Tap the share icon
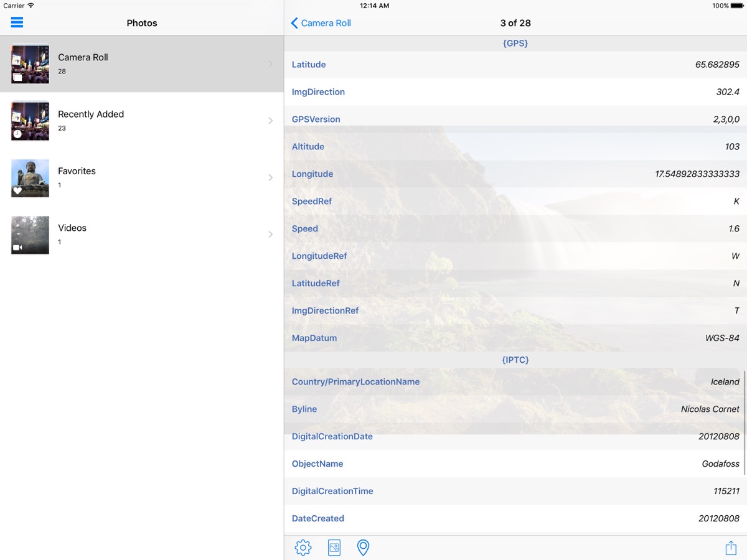Screen dimensions: 747x560 (x=731, y=548)
